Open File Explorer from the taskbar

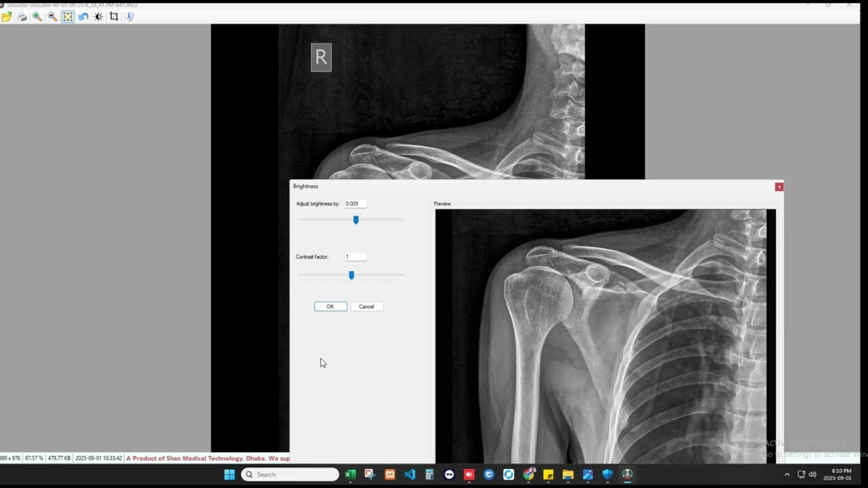(568, 474)
